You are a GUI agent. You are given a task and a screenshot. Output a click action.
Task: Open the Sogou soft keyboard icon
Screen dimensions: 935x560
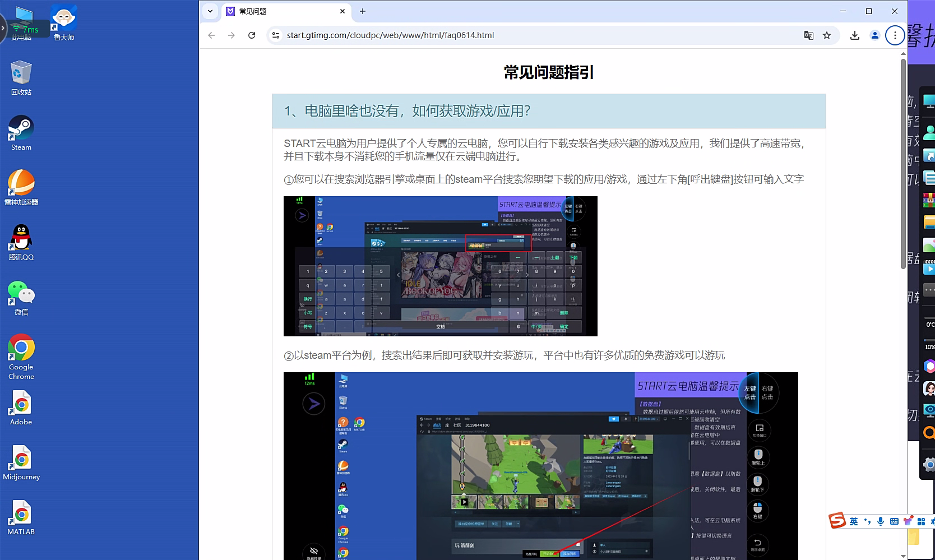coord(894,521)
